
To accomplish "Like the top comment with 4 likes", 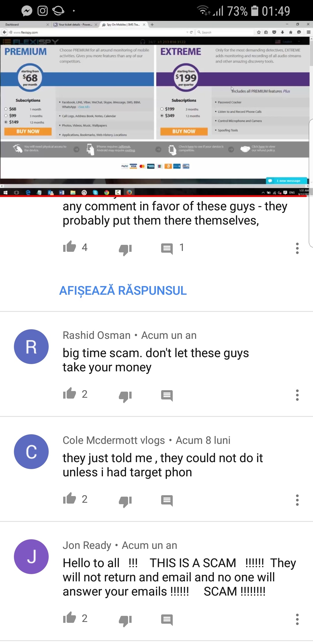I will (70, 247).
